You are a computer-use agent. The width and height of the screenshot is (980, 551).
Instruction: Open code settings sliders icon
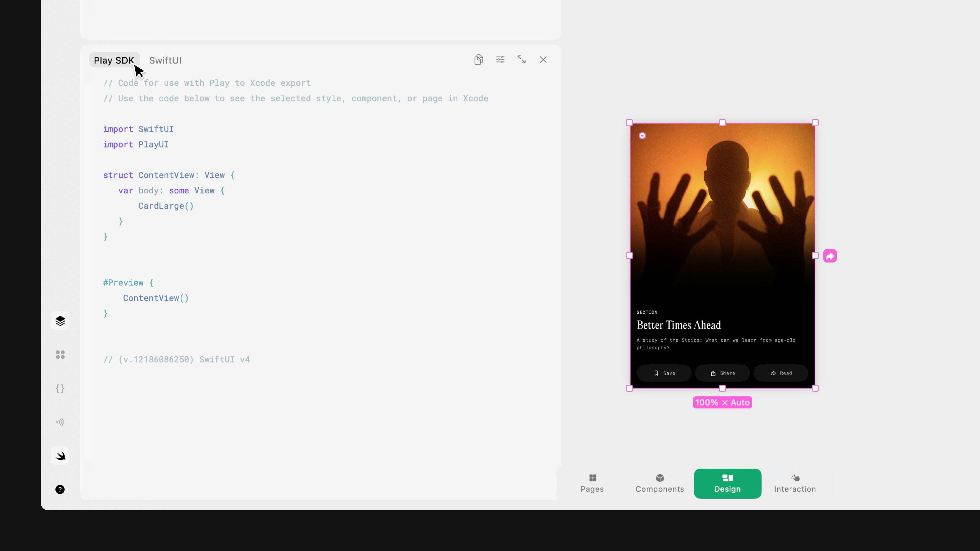[x=500, y=60]
